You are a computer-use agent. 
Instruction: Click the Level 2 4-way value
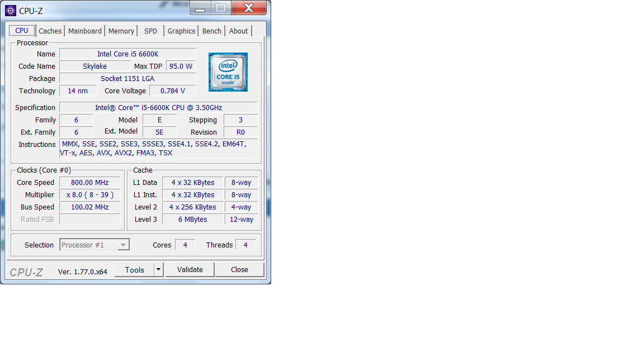241,207
